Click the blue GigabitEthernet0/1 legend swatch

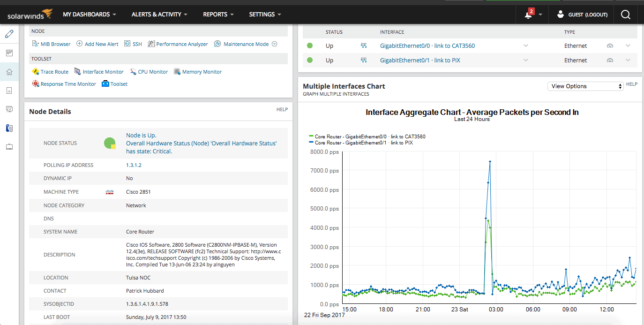click(x=311, y=142)
